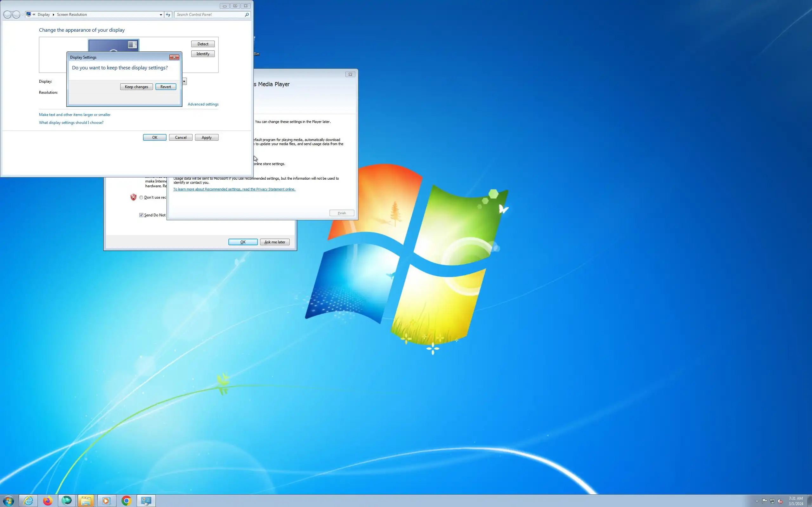Open the Display selection dropdown arrow
The width and height of the screenshot is (812, 507).
click(184, 81)
